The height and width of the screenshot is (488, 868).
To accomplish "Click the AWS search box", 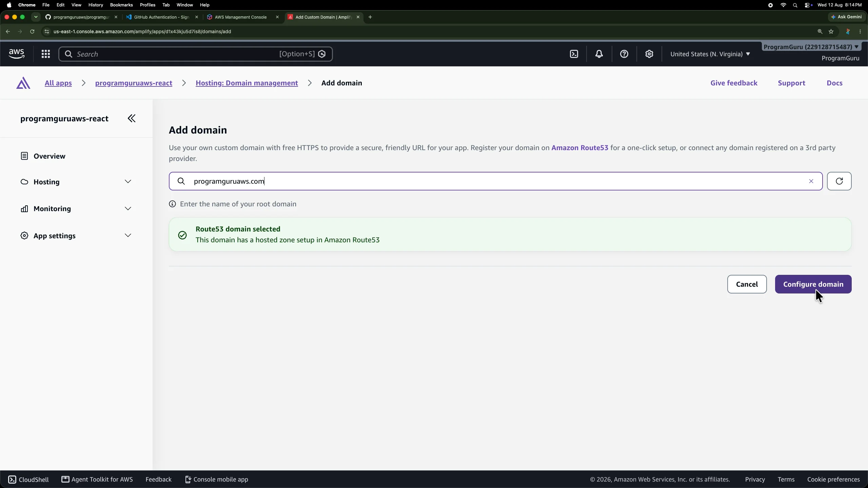I will (196, 54).
